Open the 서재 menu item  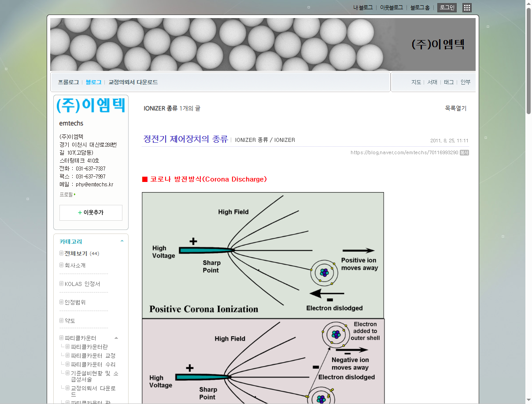432,82
